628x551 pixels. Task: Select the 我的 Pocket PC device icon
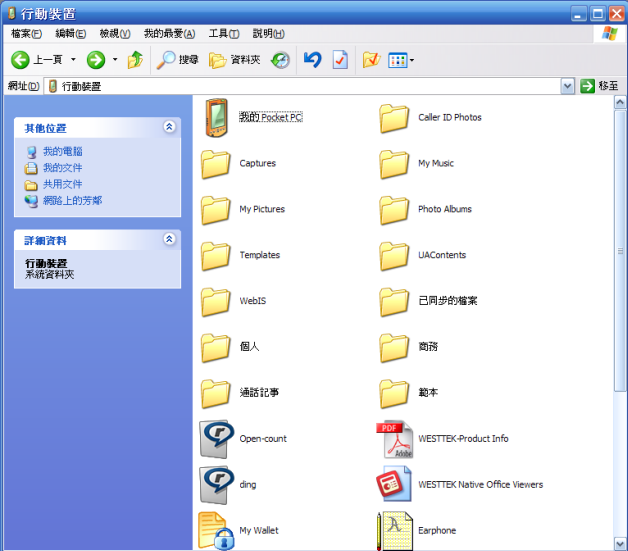[216, 117]
